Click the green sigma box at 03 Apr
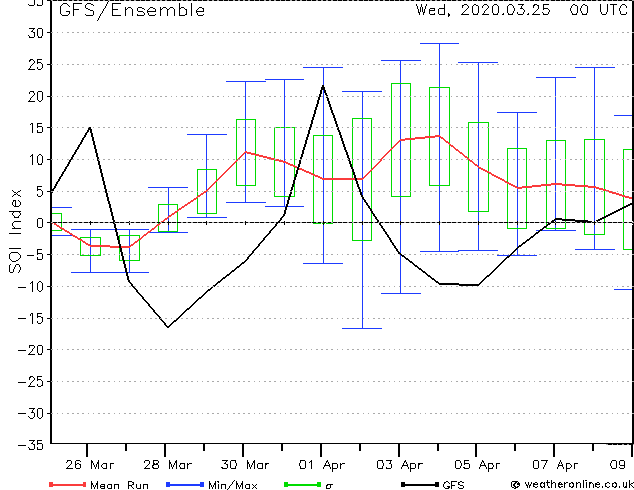The width and height of the screenshot is (634, 490). pyautogui.click(x=401, y=140)
